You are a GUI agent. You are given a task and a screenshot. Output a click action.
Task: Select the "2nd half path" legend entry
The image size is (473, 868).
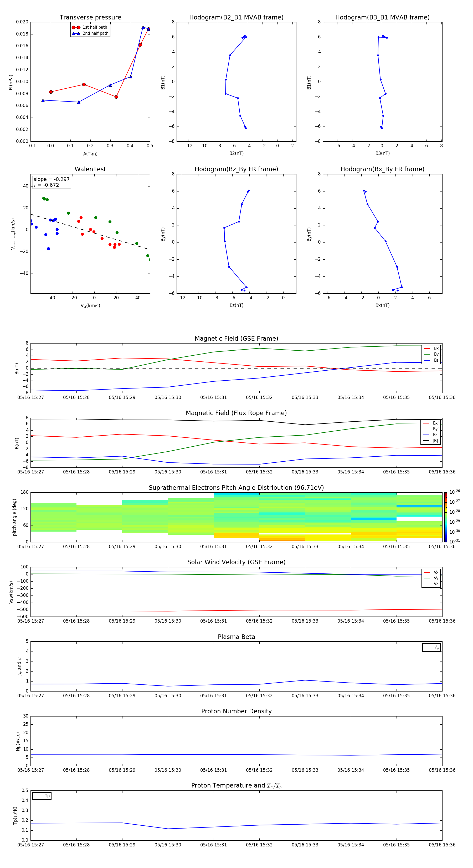tap(90, 33)
